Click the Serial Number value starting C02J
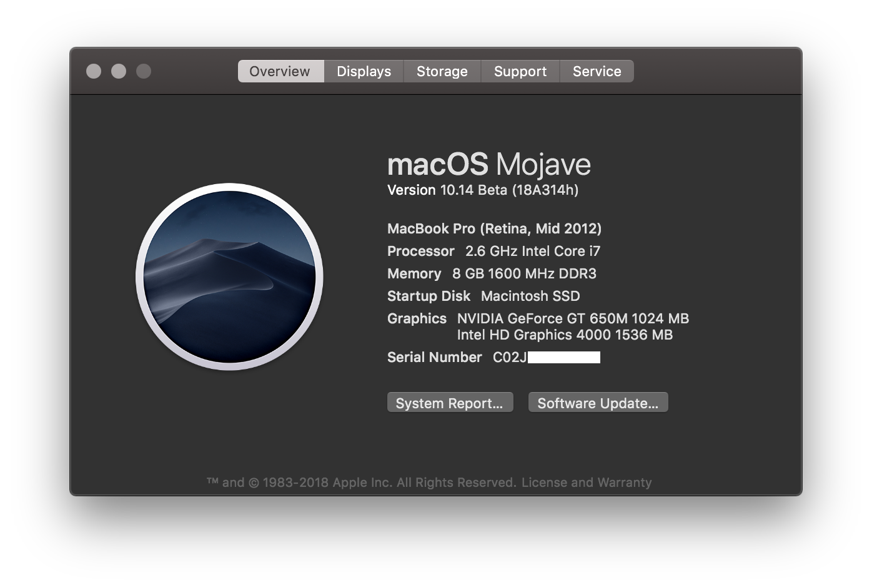The width and height of the screenshot is (872, 588). click(x=547, y=357)
